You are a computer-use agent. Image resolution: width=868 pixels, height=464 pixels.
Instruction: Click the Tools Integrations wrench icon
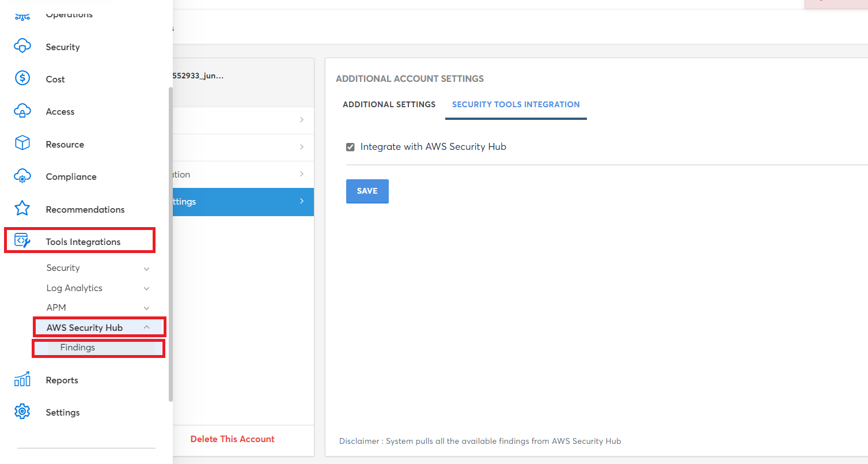pyautogui.click(x=22, y=241)
